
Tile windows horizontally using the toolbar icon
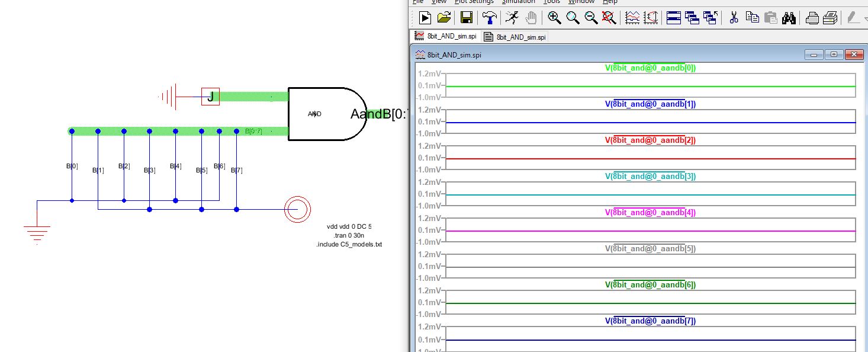(673, 18)
